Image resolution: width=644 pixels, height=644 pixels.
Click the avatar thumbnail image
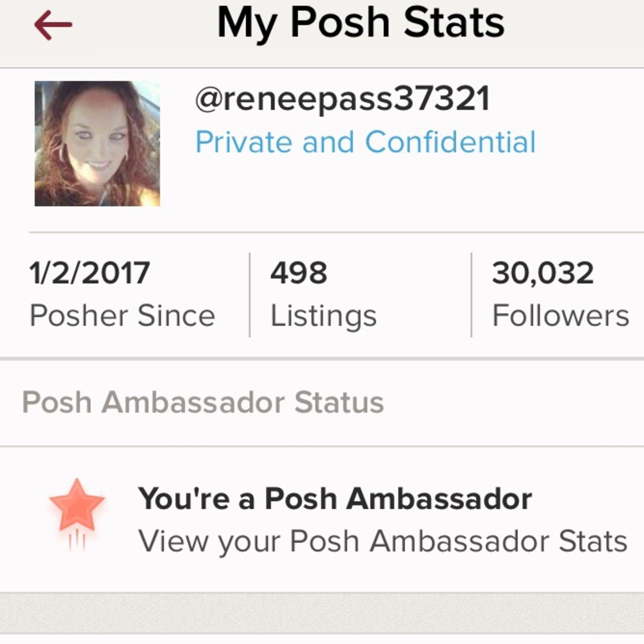coord(97,143)
